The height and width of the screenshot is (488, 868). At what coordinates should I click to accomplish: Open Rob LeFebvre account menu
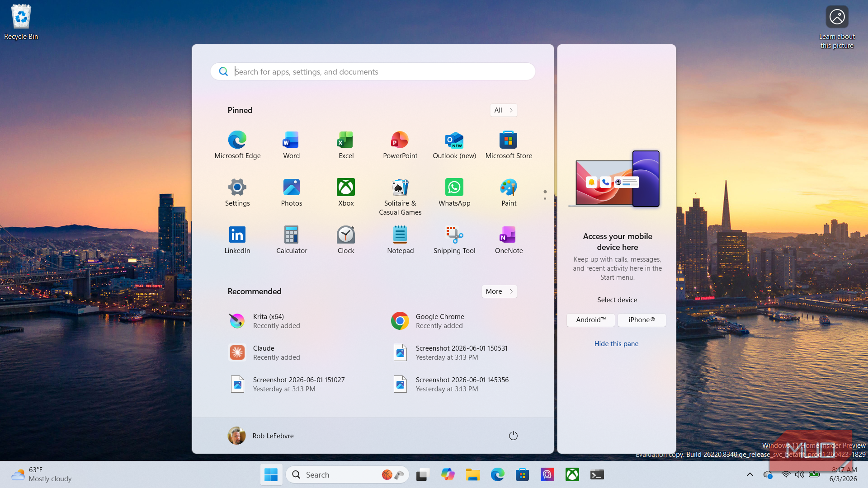coord(261,436)
